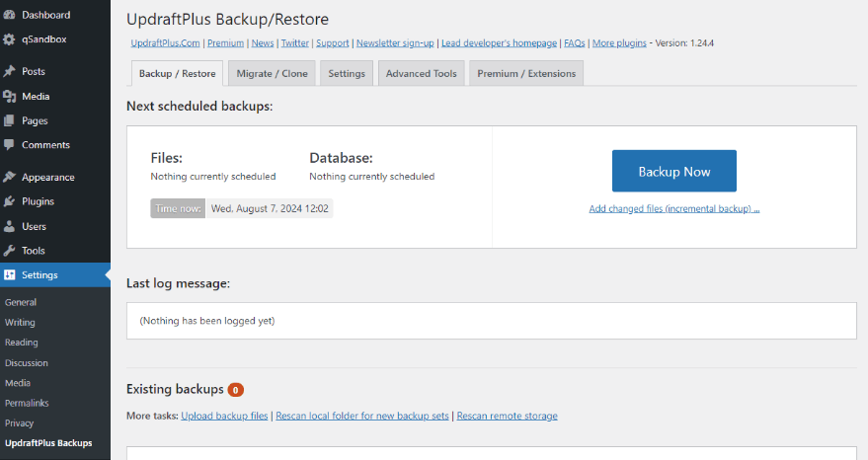This screenshot has height=460, width=868.
Task: Click the Upload backup files link
Action: [x=224, y=416]
